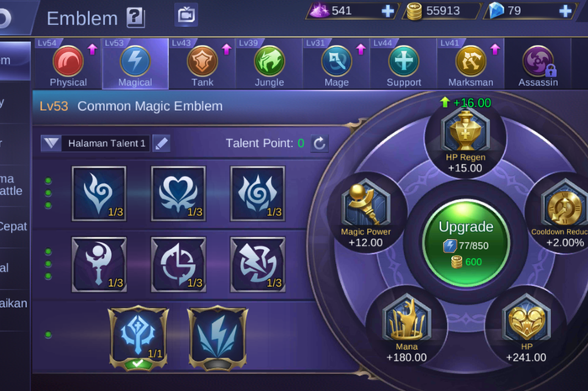Enable the unselected lightning core talent
The width and height of the screenshot is (588, 391).
pos(218,337)
